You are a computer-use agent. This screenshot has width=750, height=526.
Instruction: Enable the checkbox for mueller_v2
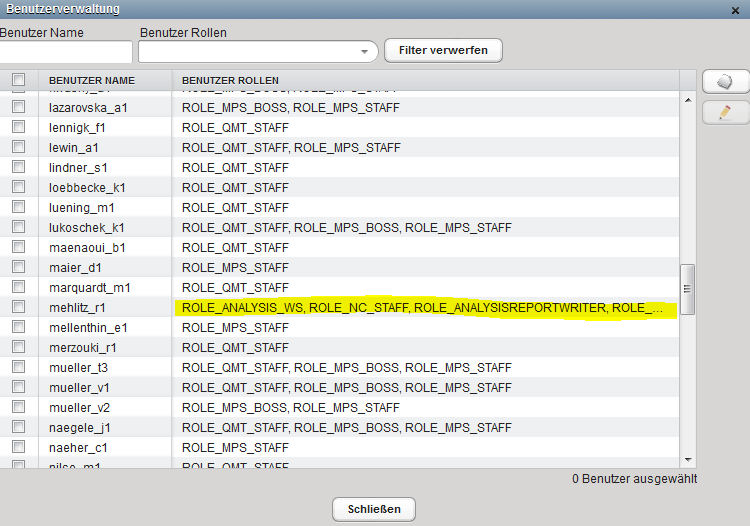[x=18, y=408]
